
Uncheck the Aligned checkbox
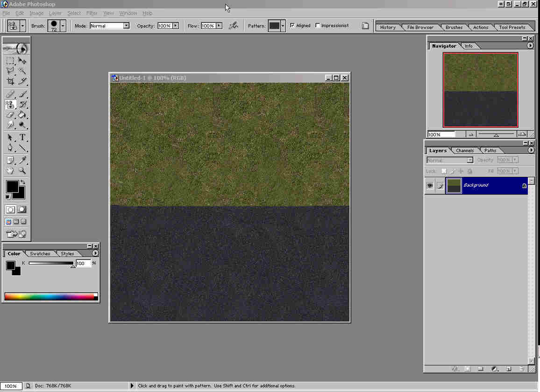click(292, 26)
